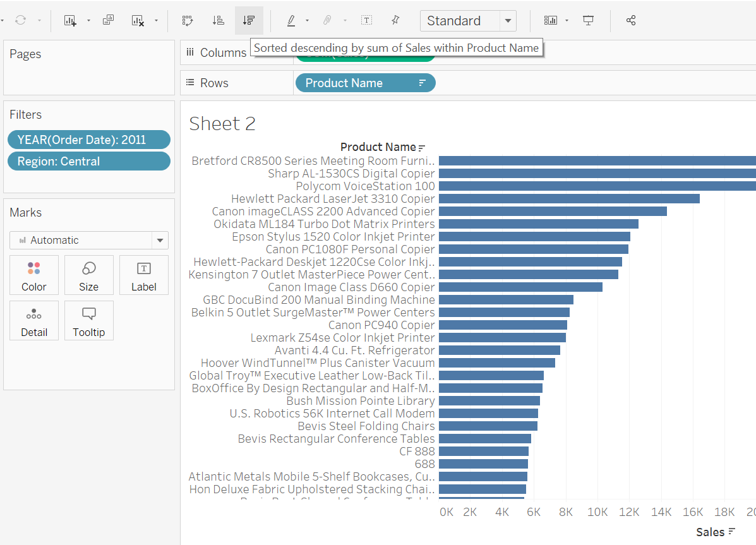Click the Columns shelf icon
756x545 pixels.
click(190, 52)
